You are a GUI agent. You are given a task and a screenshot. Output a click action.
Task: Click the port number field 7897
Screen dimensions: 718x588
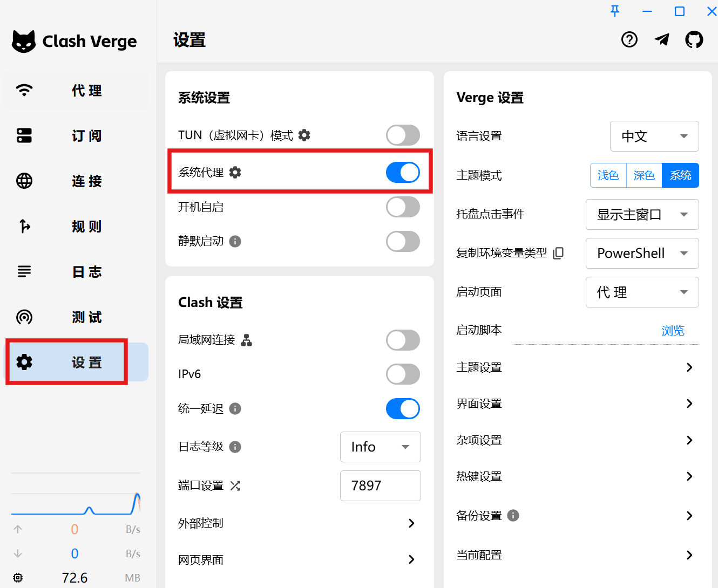tap(380, 486)
